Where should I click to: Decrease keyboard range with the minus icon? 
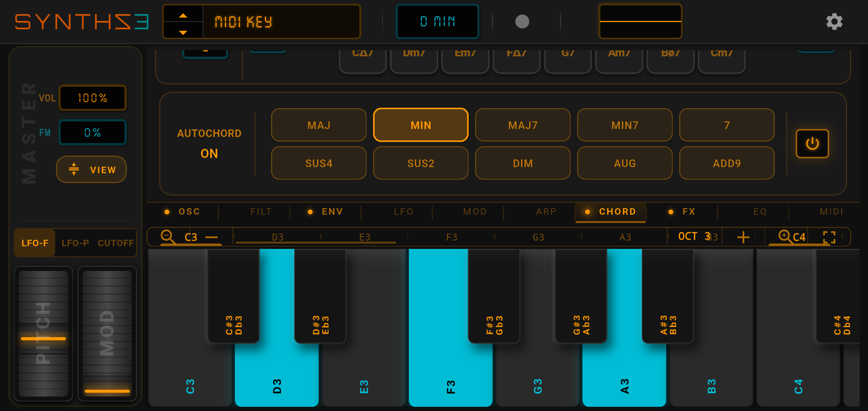212,237
